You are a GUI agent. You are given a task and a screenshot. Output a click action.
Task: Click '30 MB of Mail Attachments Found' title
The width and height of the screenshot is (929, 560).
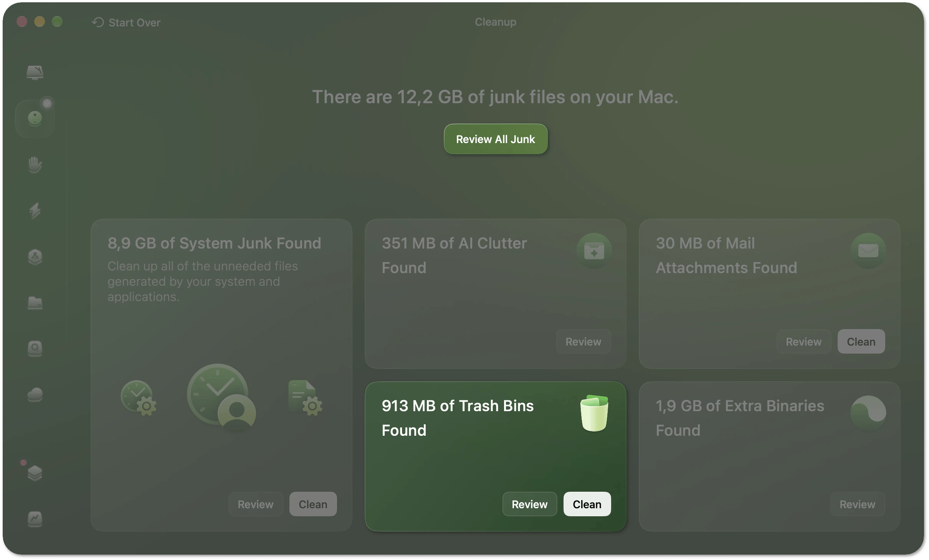click(726, 255)
